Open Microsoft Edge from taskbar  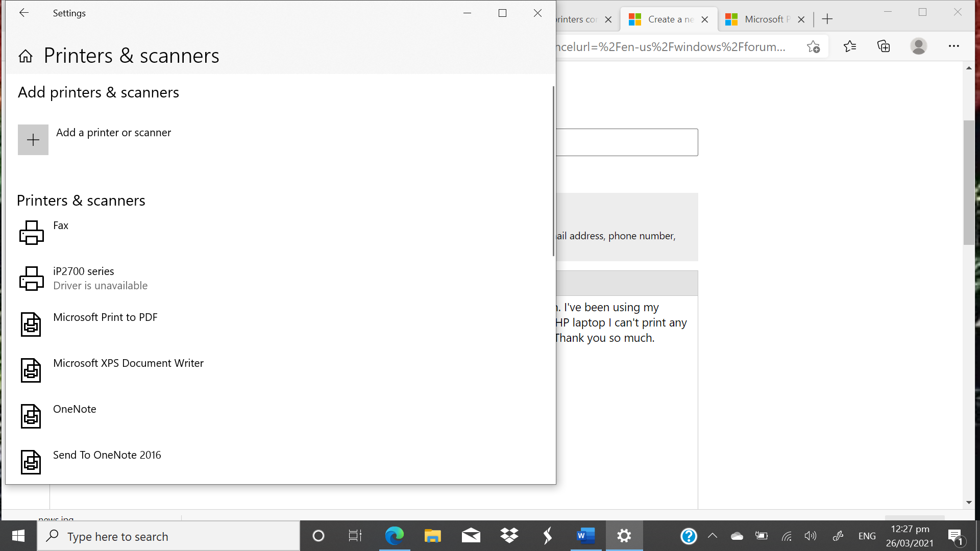[x=394, y=536]
